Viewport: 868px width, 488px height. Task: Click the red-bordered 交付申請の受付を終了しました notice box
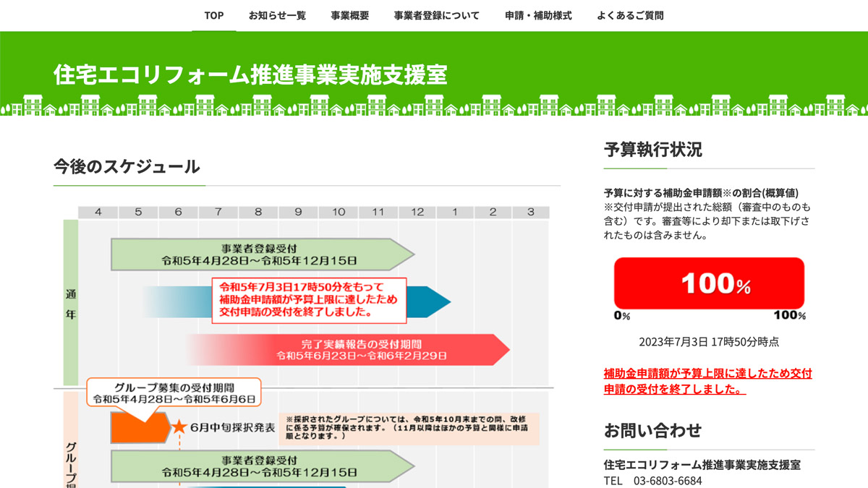310,299
